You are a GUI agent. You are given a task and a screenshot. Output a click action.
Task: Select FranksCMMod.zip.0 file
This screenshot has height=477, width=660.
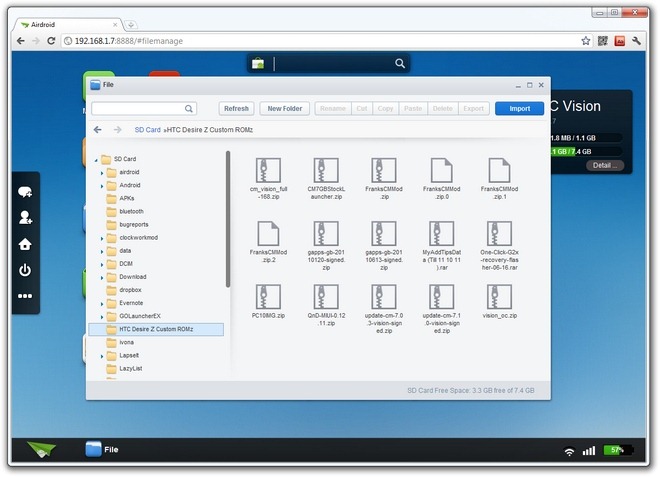click(442, 179)
